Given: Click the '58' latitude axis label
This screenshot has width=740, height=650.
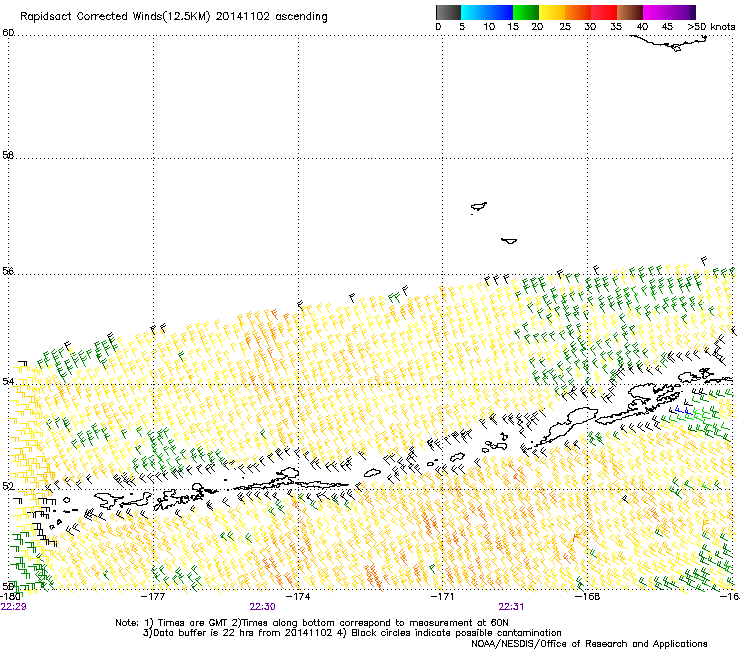Looking at the screenshot, I should click(8, 155).
